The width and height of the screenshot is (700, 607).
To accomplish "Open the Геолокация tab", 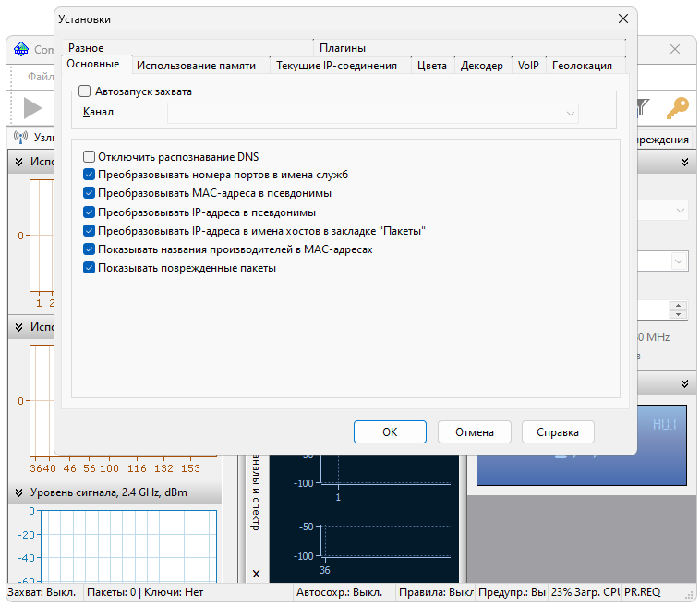I will [582, 66].
